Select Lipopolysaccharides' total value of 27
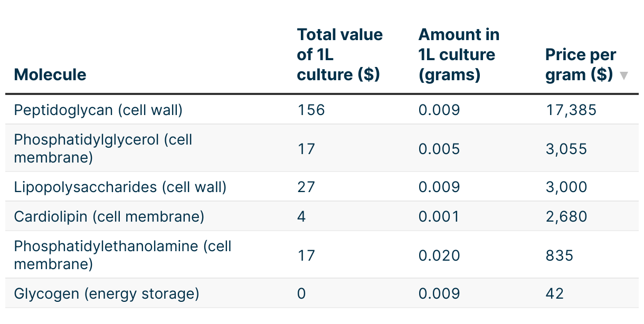 tap(306, 187)
